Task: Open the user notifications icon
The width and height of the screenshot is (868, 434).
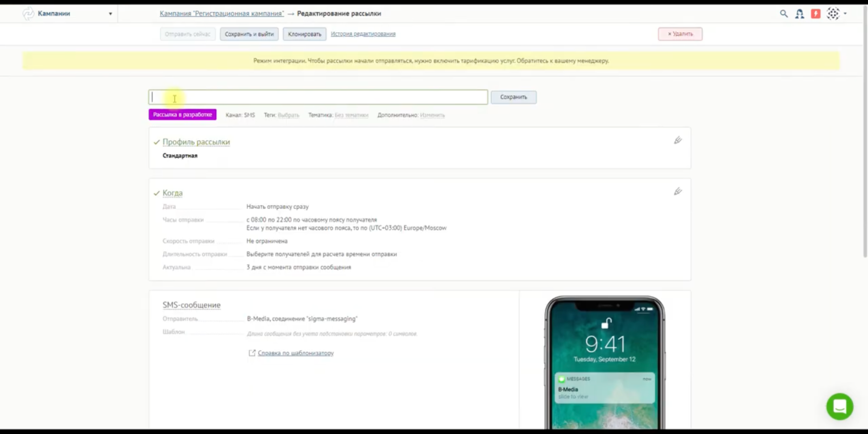Action: tap(799, 14)
